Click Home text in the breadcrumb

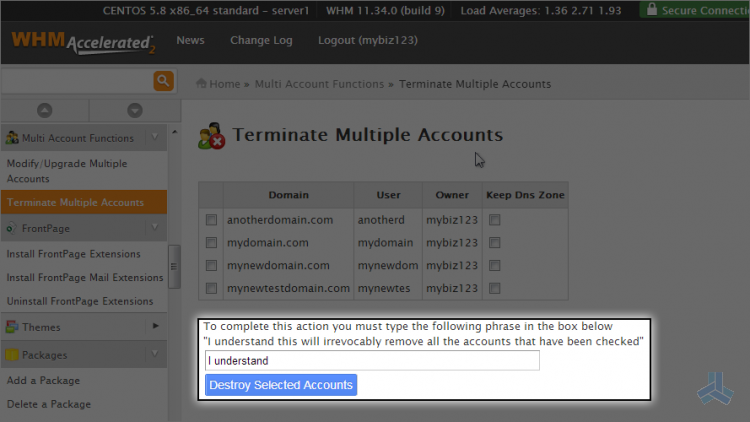225,84
